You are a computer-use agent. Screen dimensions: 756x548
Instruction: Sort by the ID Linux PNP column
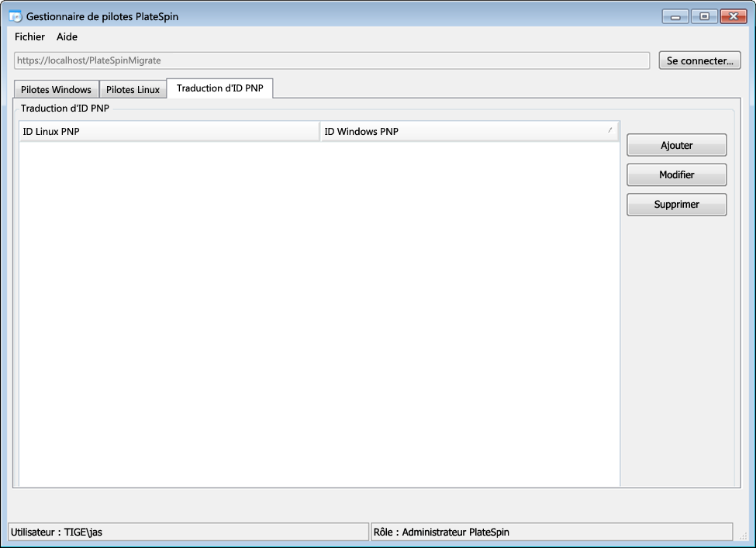tap(169, 132)
